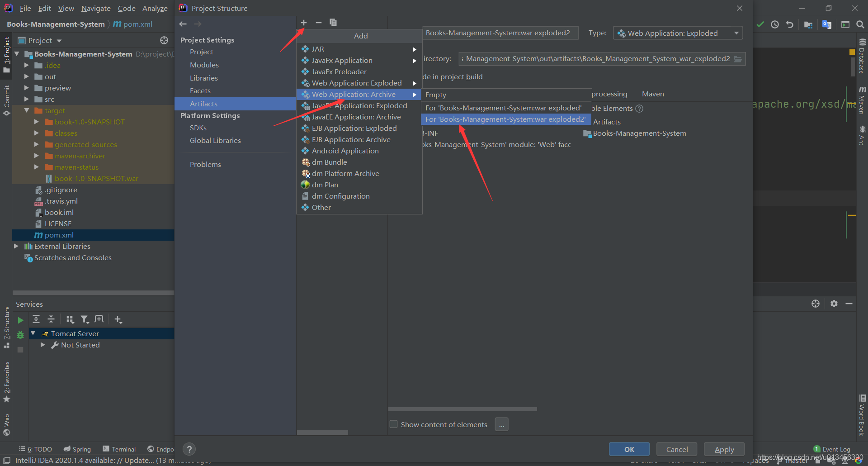Click the minus Remove artifact icon
This screenshot has width=868, height=466.
point(319,23)
